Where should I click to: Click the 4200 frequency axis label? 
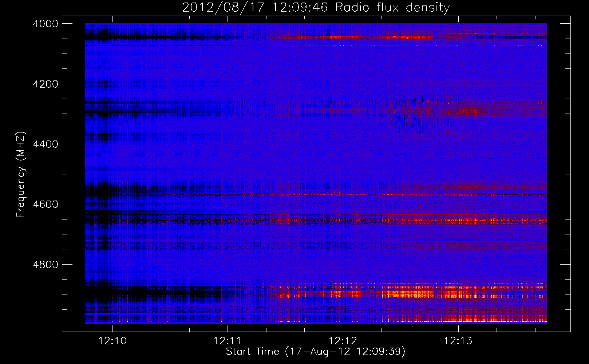46,84
